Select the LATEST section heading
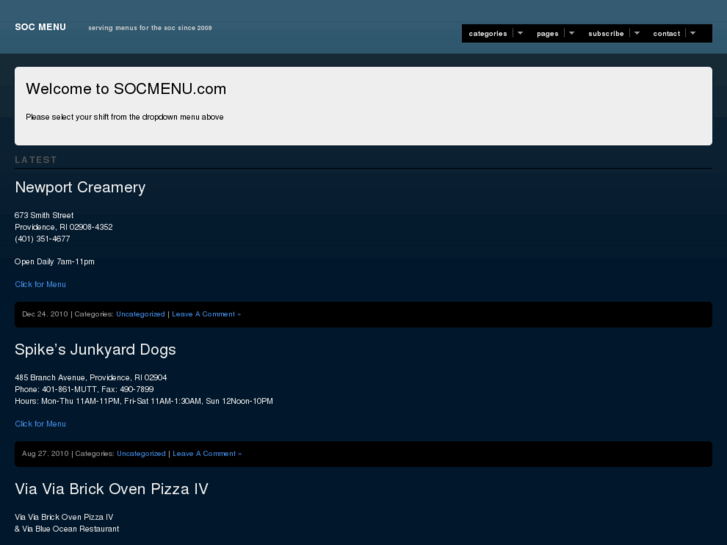Screen dimensions: 727x545 coord(36,160)
